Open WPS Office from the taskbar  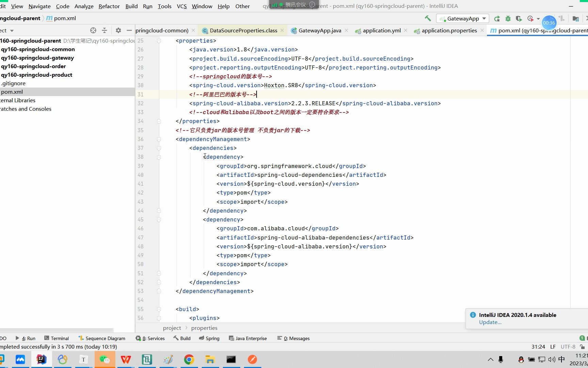(x=126, y=359)
